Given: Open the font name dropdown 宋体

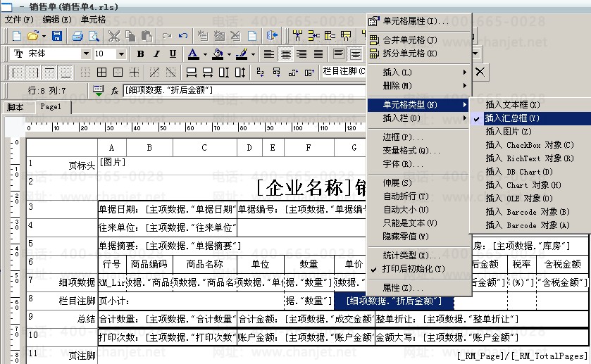Looking at the screenshot, I should click(86, 54).
